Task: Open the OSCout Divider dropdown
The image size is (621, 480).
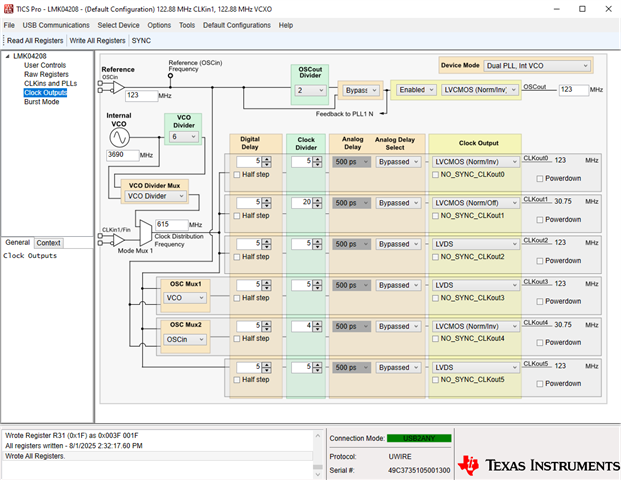Action: pos(310,90)
